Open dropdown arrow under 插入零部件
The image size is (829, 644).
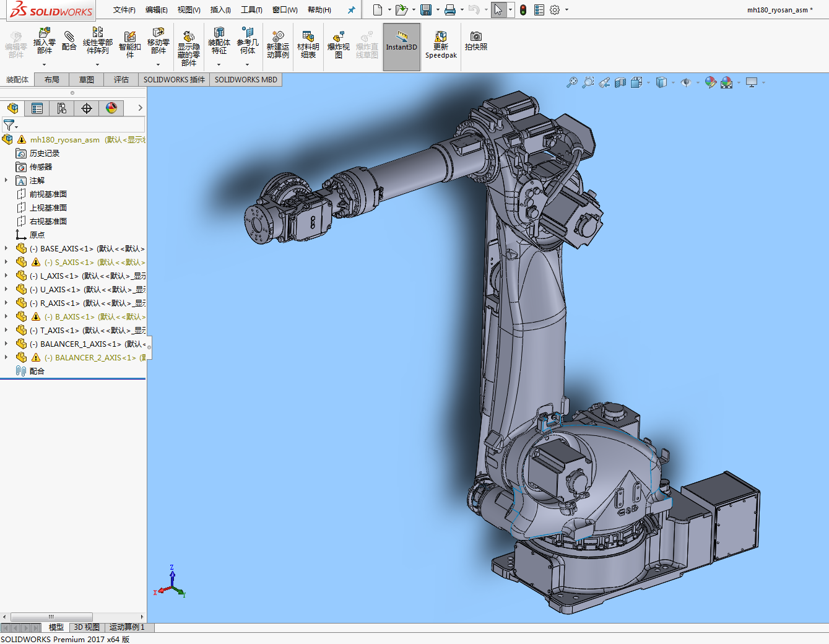pyautogui.click(x=44, y=64)
